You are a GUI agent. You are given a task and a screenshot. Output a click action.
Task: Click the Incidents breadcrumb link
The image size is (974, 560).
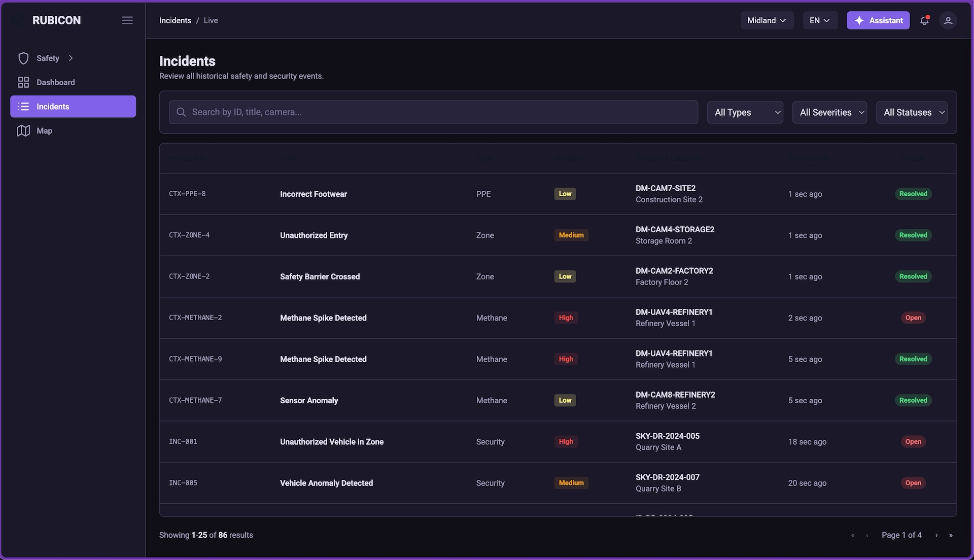(175, 20)
